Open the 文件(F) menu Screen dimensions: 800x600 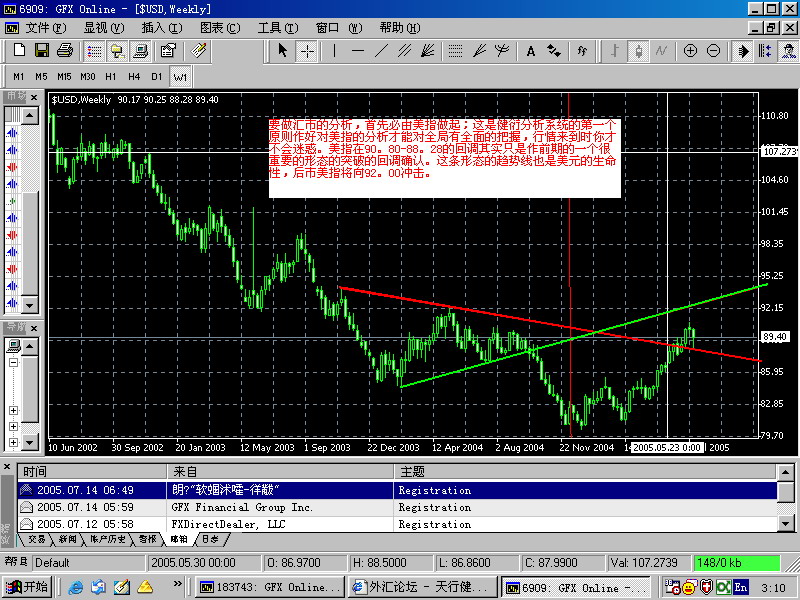pos(45,28)
